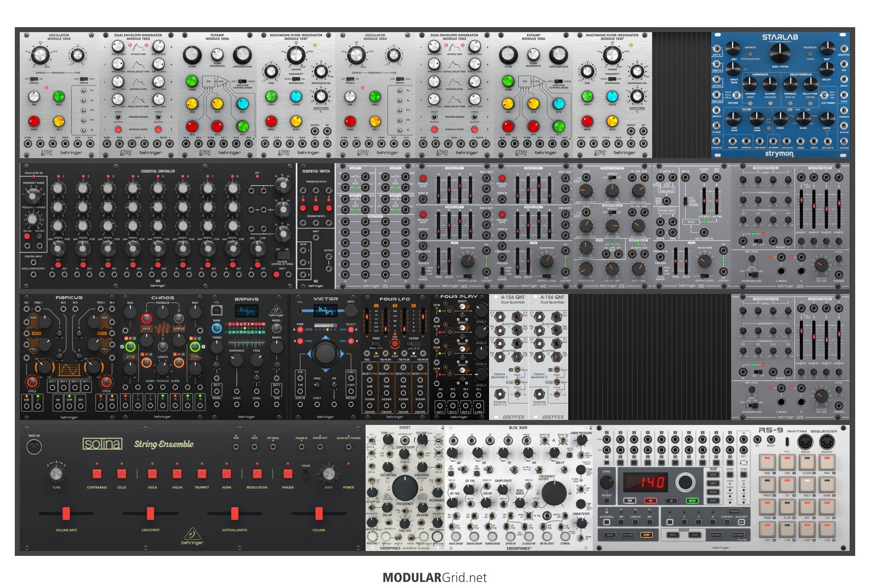
Task: Click RS-9 length fast-forward arrows button
Action: 650,522
